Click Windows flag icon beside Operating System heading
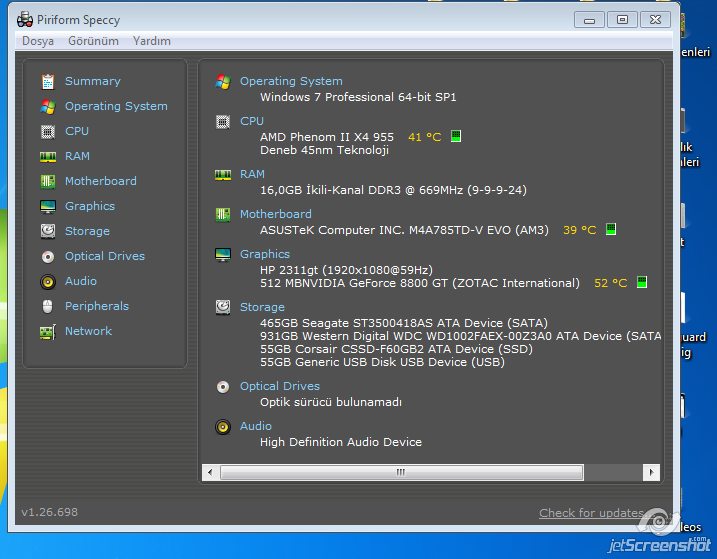717x559 pixels. (x=223, y=82)
